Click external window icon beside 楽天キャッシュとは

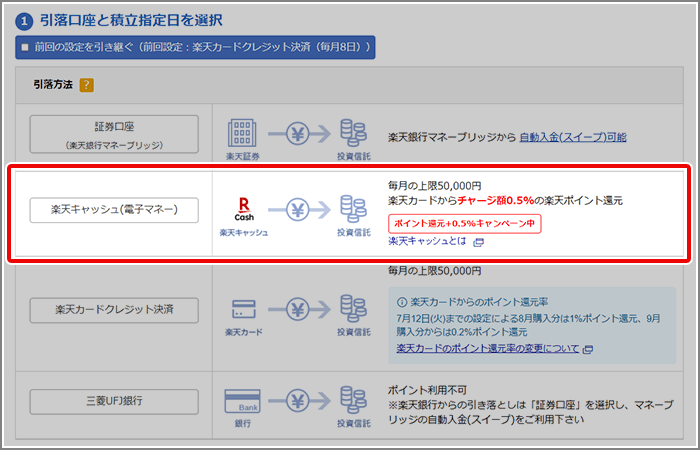click(479, 242)
